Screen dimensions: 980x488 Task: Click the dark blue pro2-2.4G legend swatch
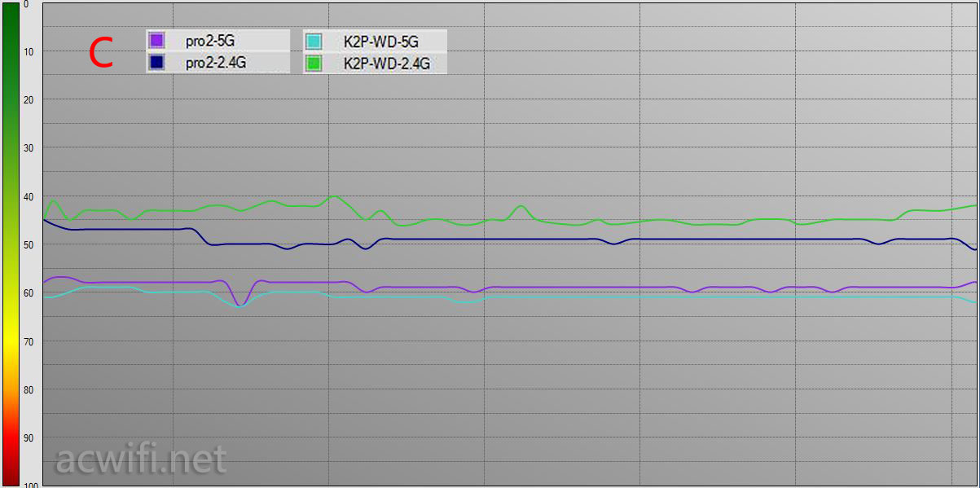157,63
